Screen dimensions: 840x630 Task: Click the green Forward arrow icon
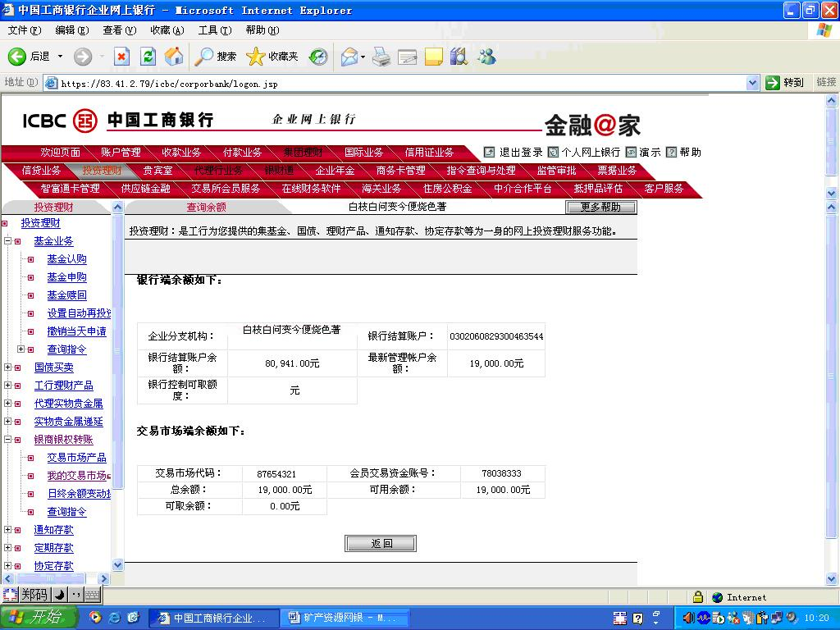(83, 57)
